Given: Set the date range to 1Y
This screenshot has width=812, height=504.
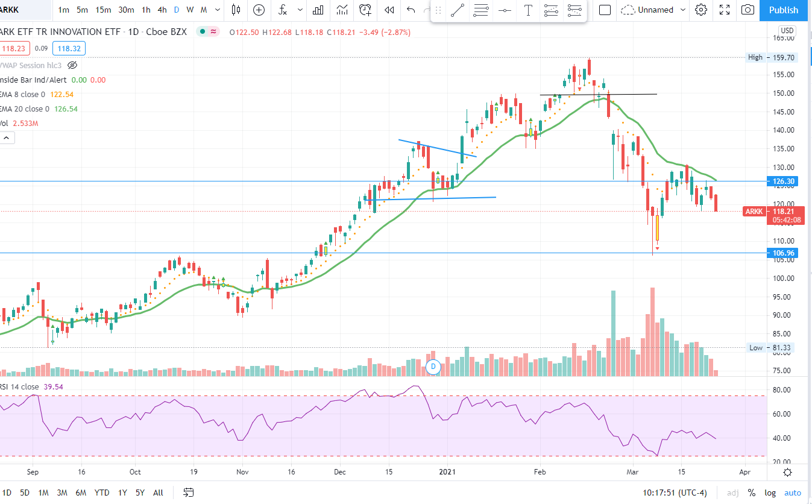Looking at the screenshot, I should (x=122, y=493).
